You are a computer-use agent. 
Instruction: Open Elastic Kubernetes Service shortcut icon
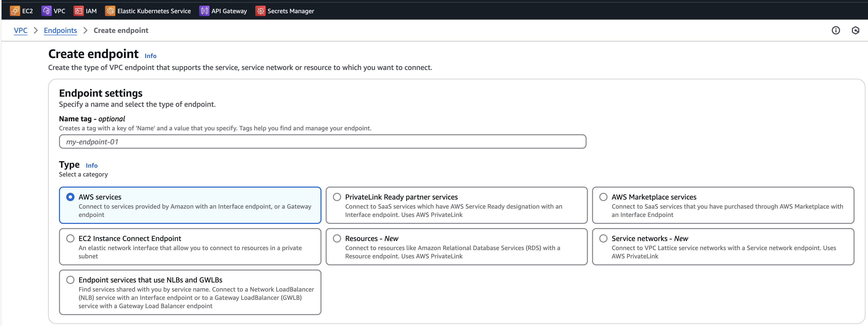[110, 11]
